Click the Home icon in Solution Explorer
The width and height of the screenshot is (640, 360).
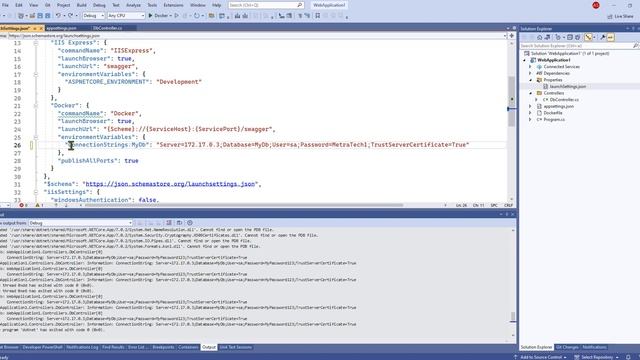pyautogui.click(x=539, y=37)
